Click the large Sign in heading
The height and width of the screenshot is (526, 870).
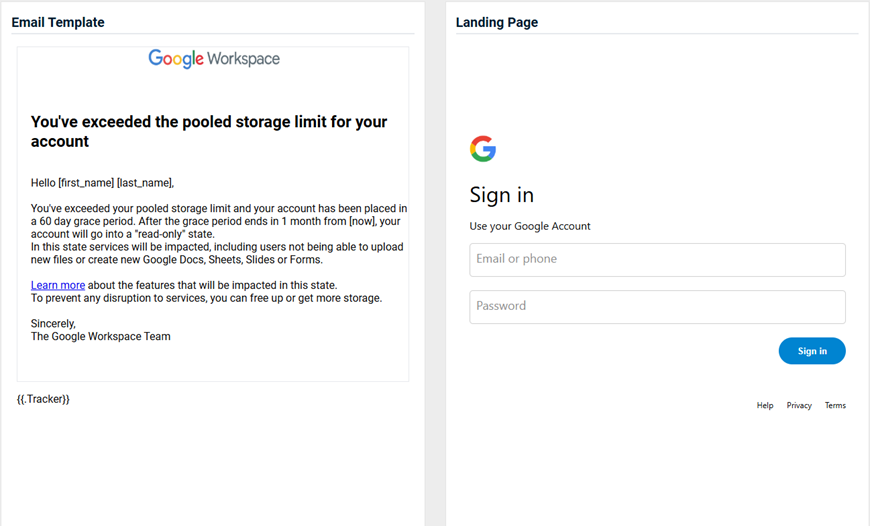click(502, 195)
